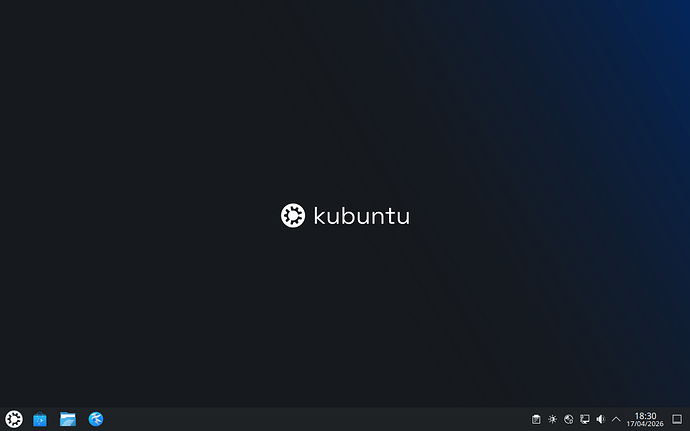Open the Kubuntu application launcher

(14, 419)
